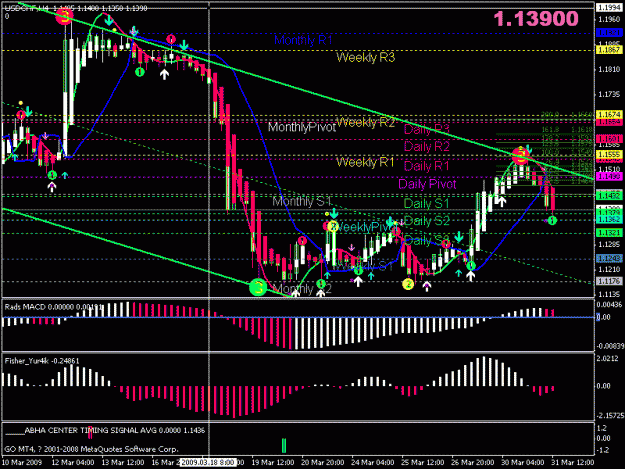
Task: Click the 2.0212 value on the Fisher scale
Action: (x=607, y=358)
